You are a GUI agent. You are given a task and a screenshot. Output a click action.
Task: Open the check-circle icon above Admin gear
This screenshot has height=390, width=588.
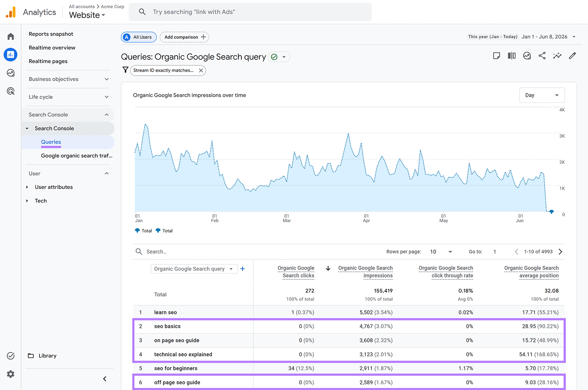pyautogui.click(x=11, y=355)
